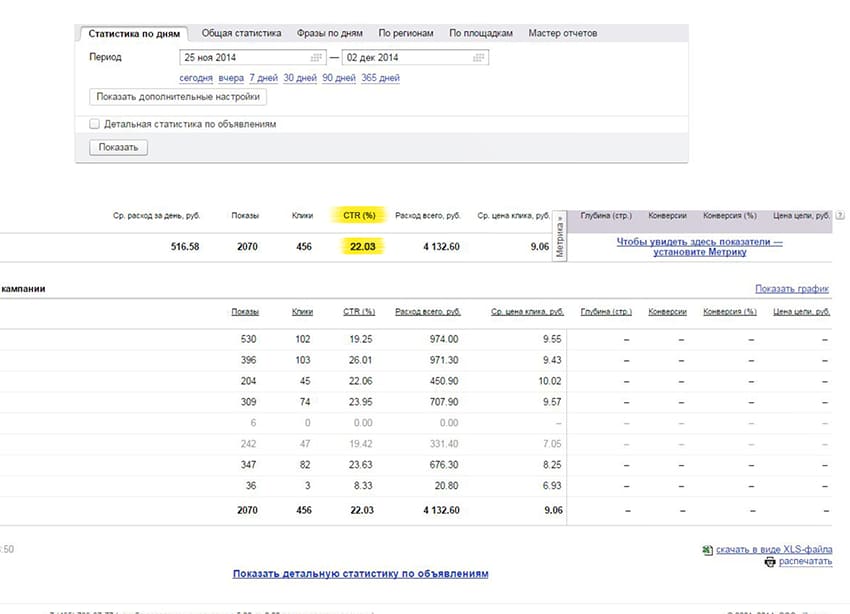This screenshot has height=614, width=850.
Task: Go to the По регионам tab
Action: pyautogui.click(x=406, y=33)
